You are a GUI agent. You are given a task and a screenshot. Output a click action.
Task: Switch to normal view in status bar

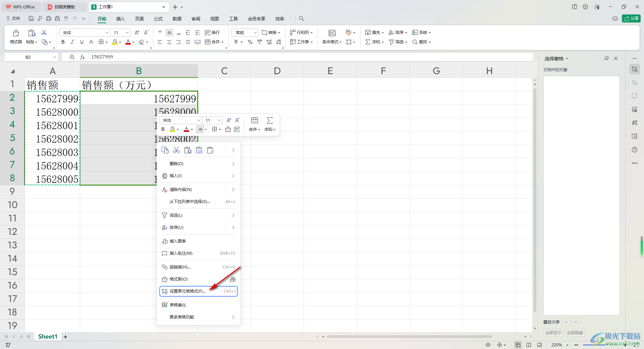518,345
